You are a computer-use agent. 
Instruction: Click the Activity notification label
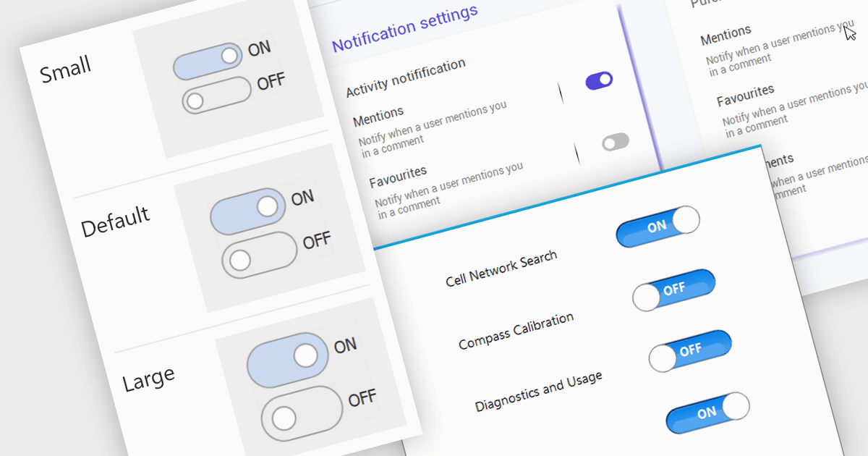coord(405,77)
